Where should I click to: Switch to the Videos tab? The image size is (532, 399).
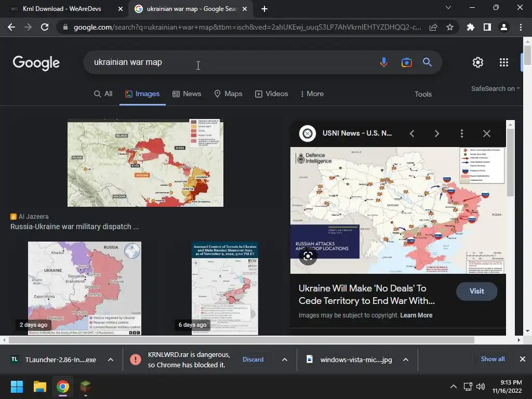tap(272, 94)
